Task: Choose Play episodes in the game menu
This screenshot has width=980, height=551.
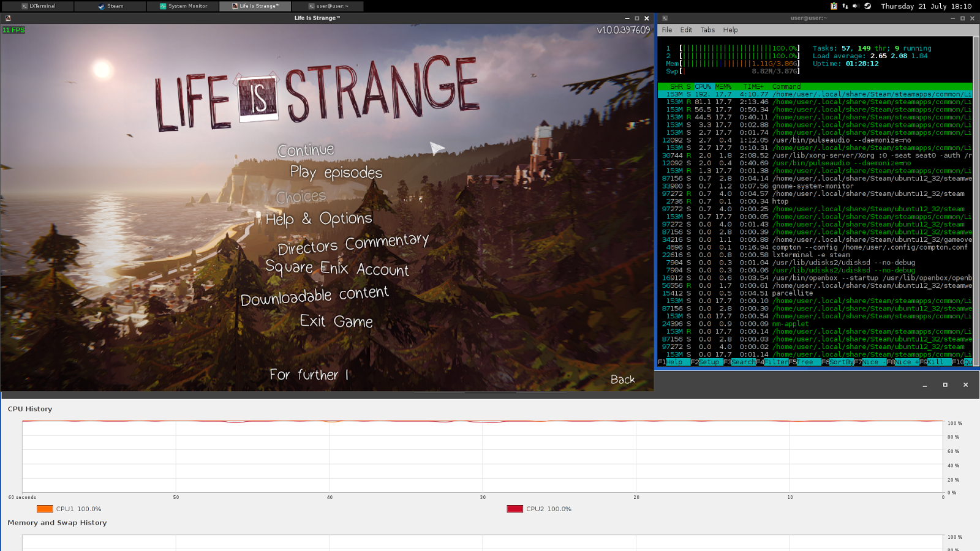Action: (336, 173)
